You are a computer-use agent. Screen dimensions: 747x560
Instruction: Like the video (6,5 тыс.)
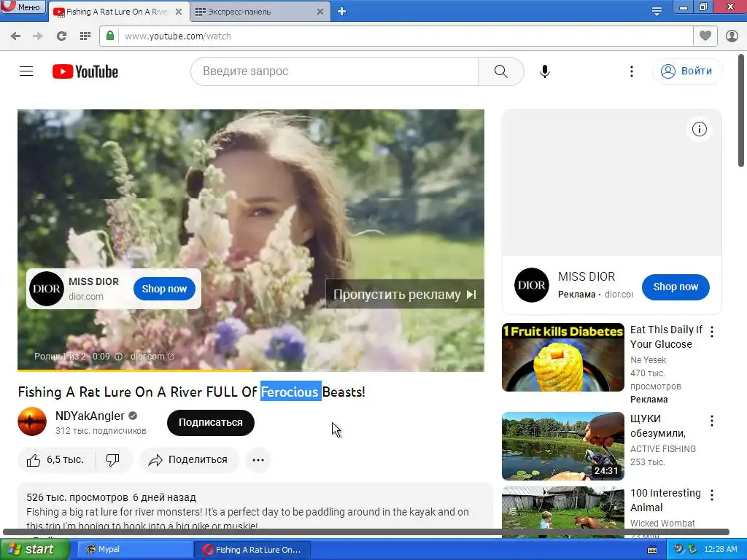click(x=56, y=460)
